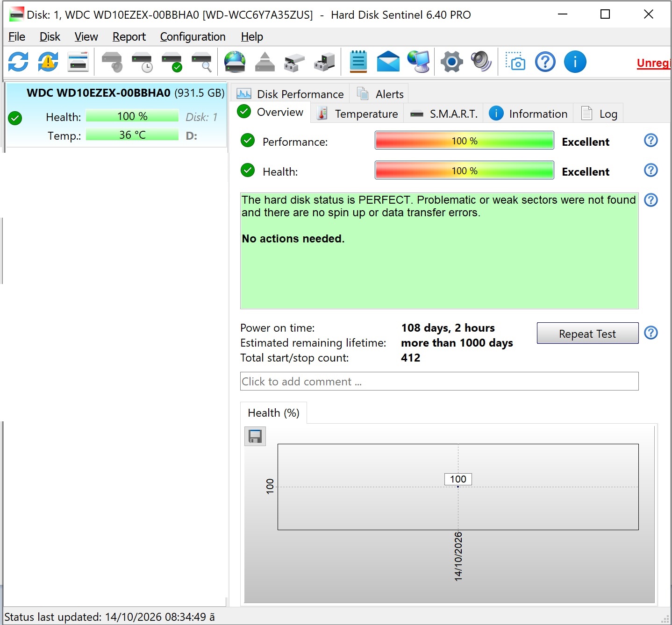
Task: Click the refresh icon with yellow warning triangle
Action: click(x=48, y=62)
